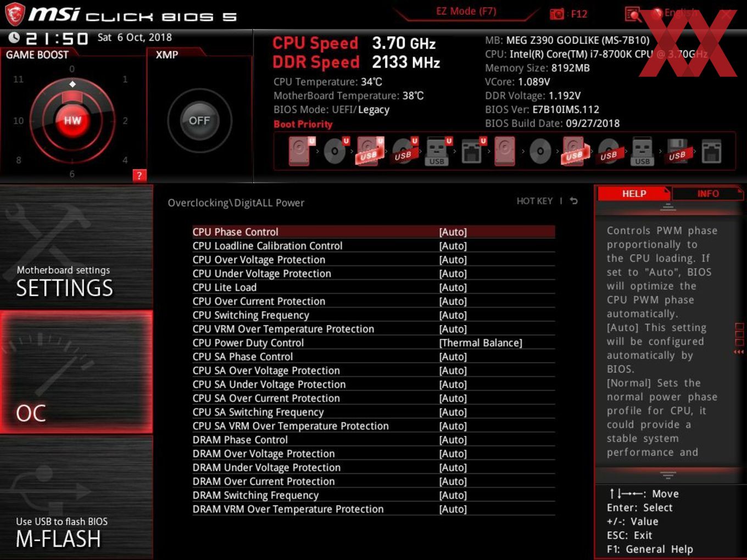Switch to the HELP tab
The width and height of the screenshot is (747, 560).
point(634,193)
